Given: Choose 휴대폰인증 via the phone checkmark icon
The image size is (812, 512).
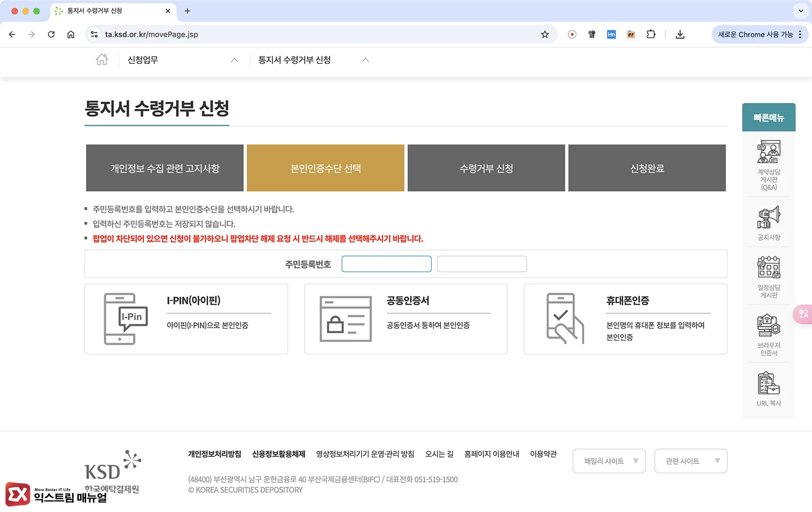Looking at the screenshot, I should point(564,319).
